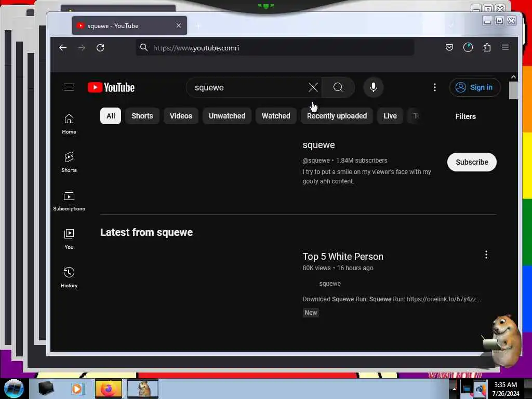Click the Latest from squewe heading
This screenshot has width=532, height=399.
(x=147, y=232)
